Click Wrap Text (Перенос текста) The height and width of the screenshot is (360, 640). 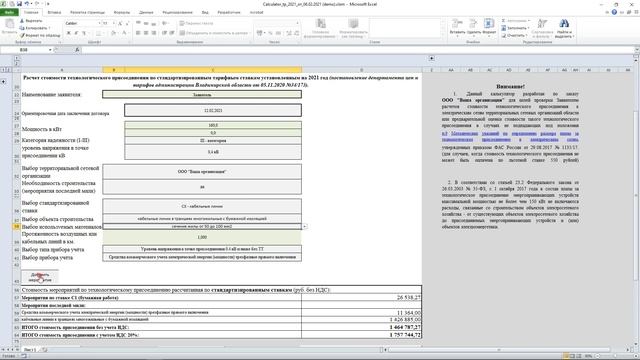[x=197, y=23]
